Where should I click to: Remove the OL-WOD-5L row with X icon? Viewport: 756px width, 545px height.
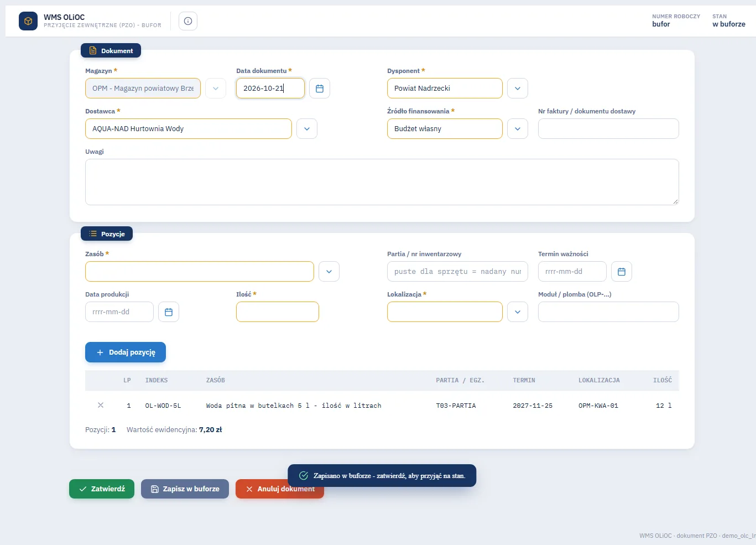[x=101, y=406]
